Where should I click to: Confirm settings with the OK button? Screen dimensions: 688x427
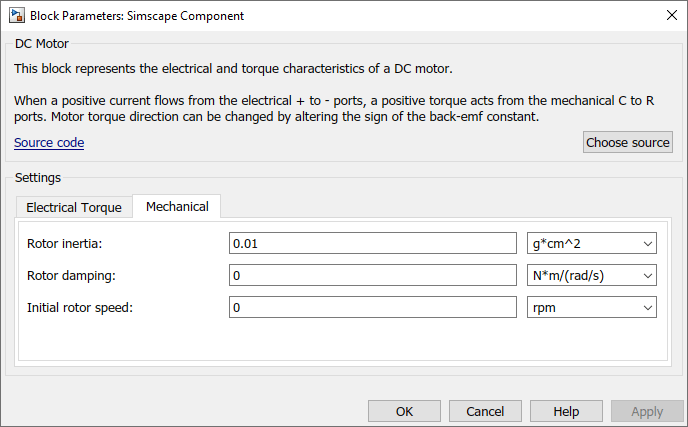(404, 411)
